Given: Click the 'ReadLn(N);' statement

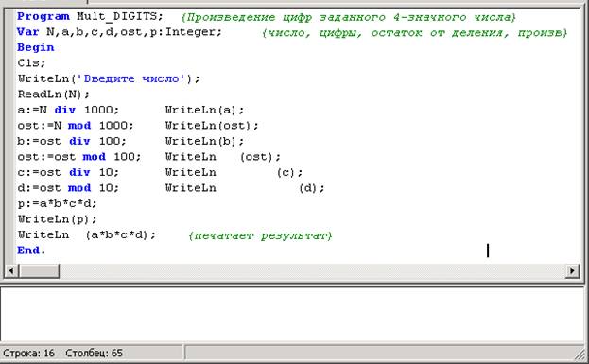Looking at the screenshot, I should (54, 95).
